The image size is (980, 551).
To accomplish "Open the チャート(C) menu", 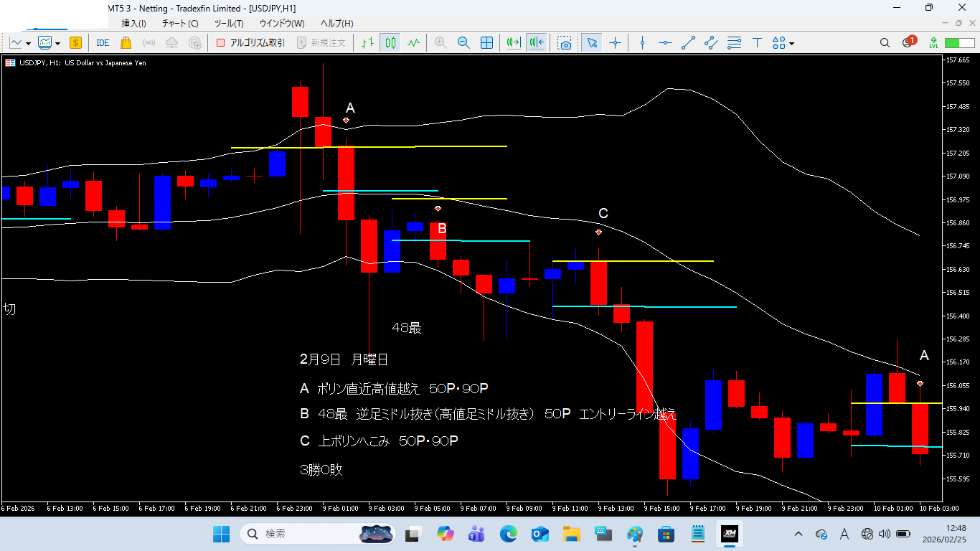I will click(x=180, y=24).
